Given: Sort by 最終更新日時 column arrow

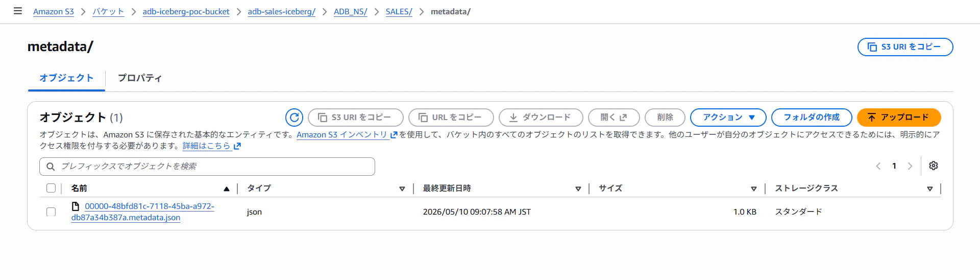Looking at the screenshot, I should (578, 189).
